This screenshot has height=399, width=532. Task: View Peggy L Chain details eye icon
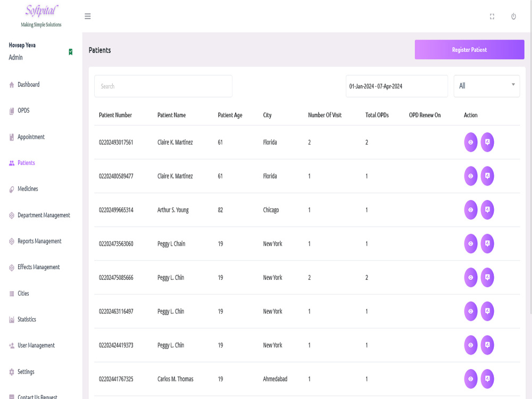(x=471, y=244)
